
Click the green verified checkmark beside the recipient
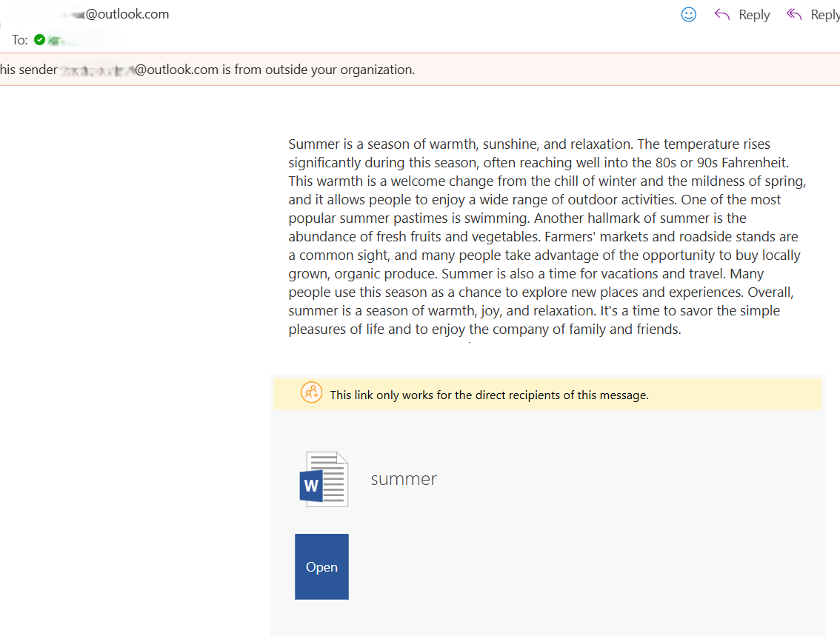40,39
